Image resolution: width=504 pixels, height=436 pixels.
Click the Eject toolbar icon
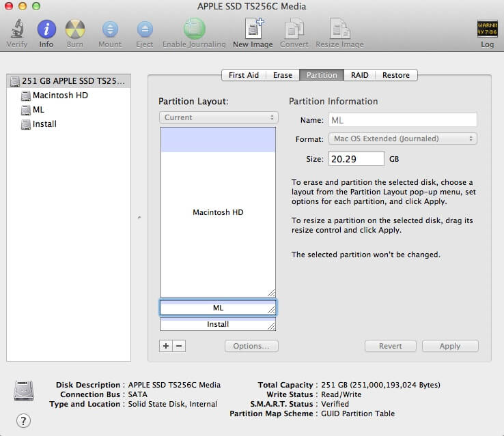(145, 29)
